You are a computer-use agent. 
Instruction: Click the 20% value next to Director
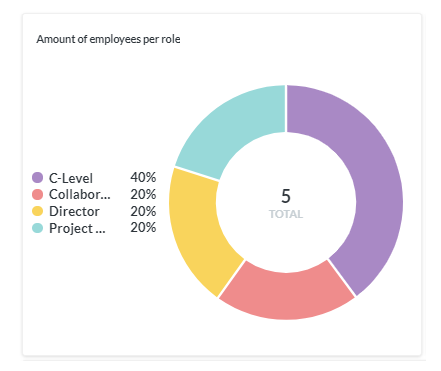[x=143, y=211]
